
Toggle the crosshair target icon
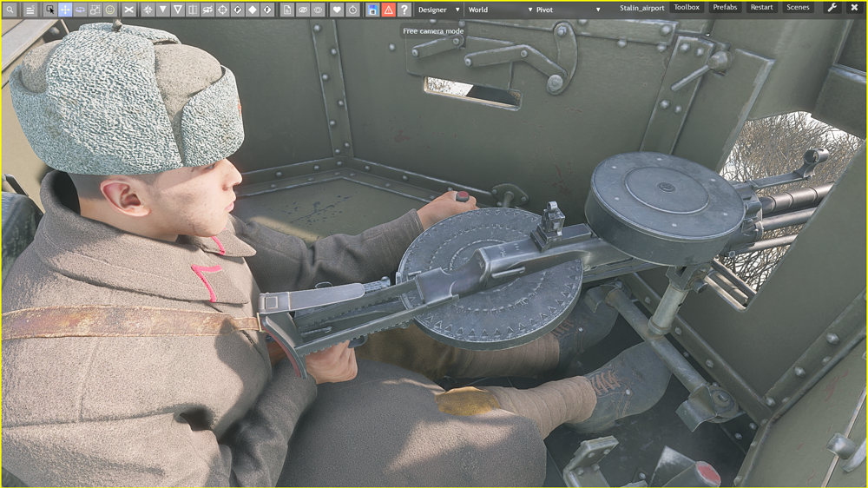[x=222, y=10]
